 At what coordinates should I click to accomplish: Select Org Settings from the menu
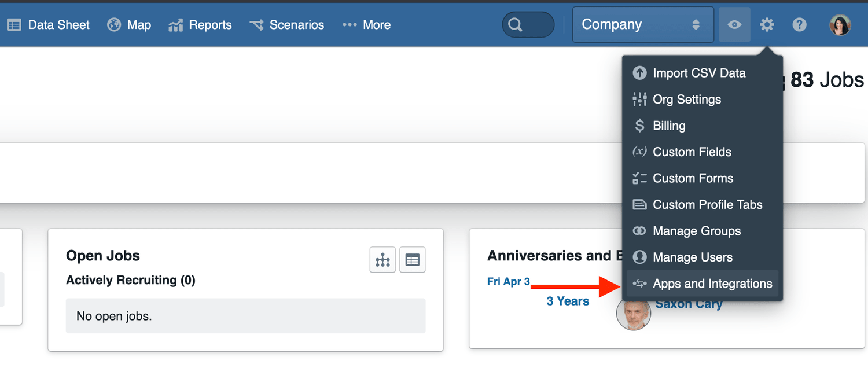[687, 99]
